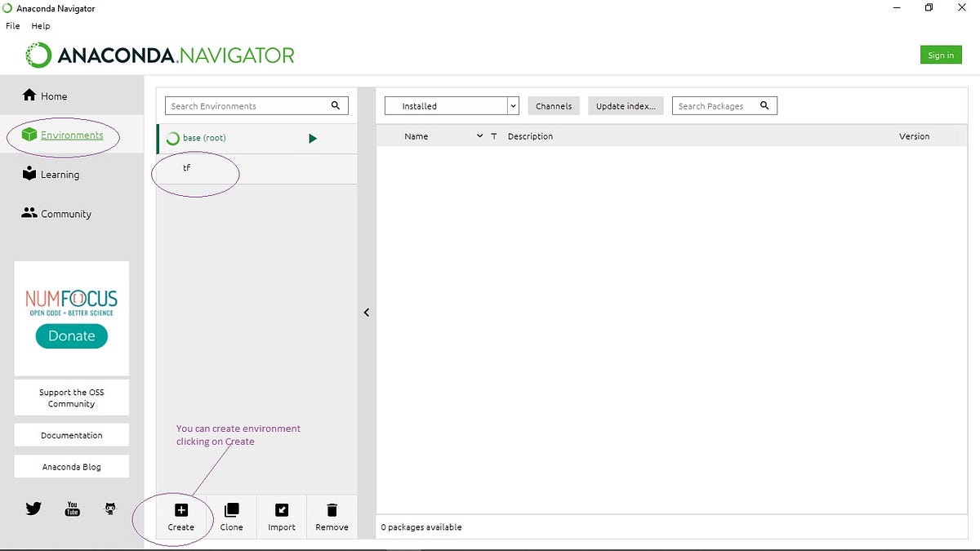Image resolution: width=980 pixels, height=551 pixels.
Task: Click the loading spinner beside base (root)
Action: coord(172,139)
